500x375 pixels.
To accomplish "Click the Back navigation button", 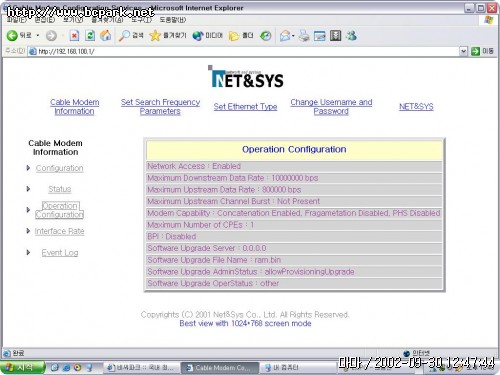I will coord(19,35).
